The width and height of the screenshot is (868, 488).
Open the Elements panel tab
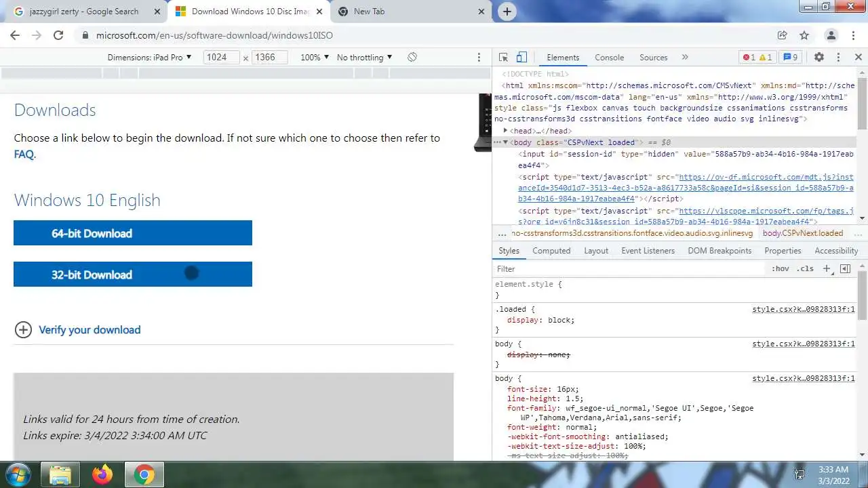tap(563, 58)
